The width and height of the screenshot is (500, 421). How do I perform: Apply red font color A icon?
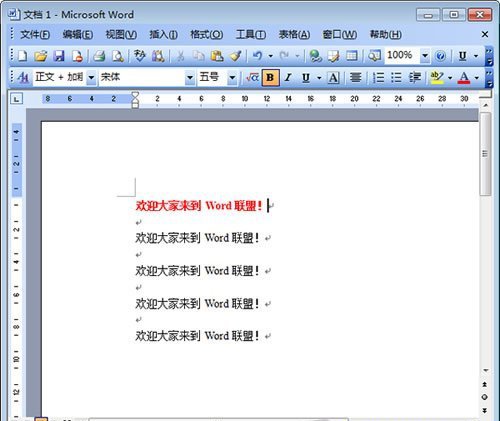(x=464, y=78)
